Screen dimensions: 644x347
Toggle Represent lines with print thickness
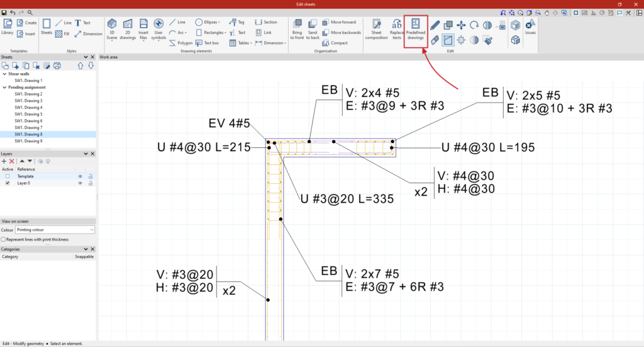[x=3, y=239]
